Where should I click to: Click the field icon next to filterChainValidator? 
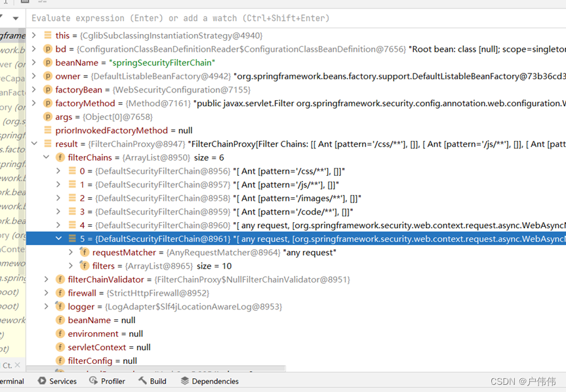click(x=60, y=279)
